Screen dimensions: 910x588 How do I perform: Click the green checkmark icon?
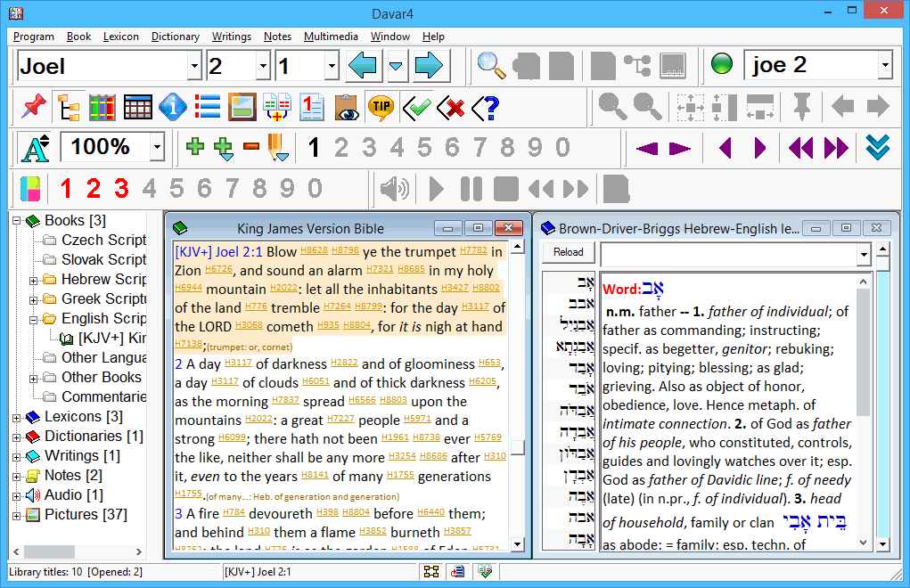pos(417,107)
